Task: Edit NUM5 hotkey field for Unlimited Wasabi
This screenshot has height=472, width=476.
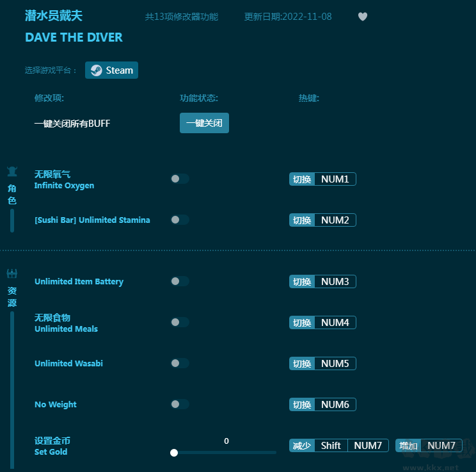Action: (335, 364)
